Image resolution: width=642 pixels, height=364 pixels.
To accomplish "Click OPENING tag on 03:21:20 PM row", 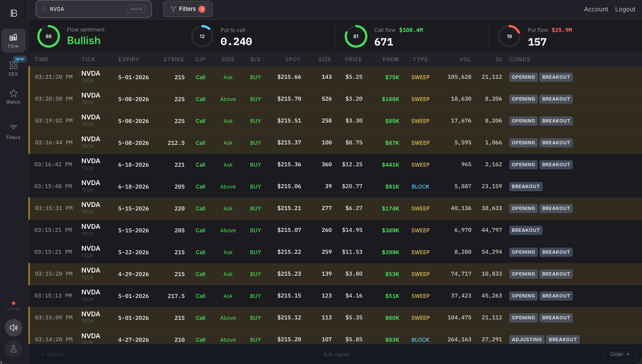I will click(523, 77).
